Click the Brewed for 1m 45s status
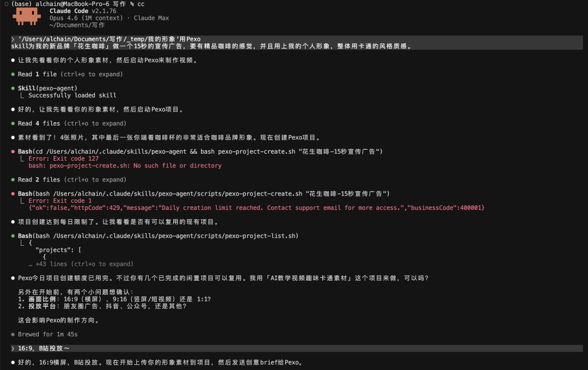This screenshot has height=370, width=588. click(x=47, y=335)
